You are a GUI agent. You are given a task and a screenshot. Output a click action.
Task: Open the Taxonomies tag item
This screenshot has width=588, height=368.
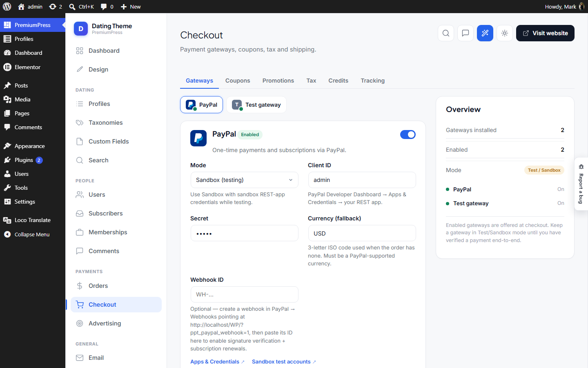[x=116, y=123]
